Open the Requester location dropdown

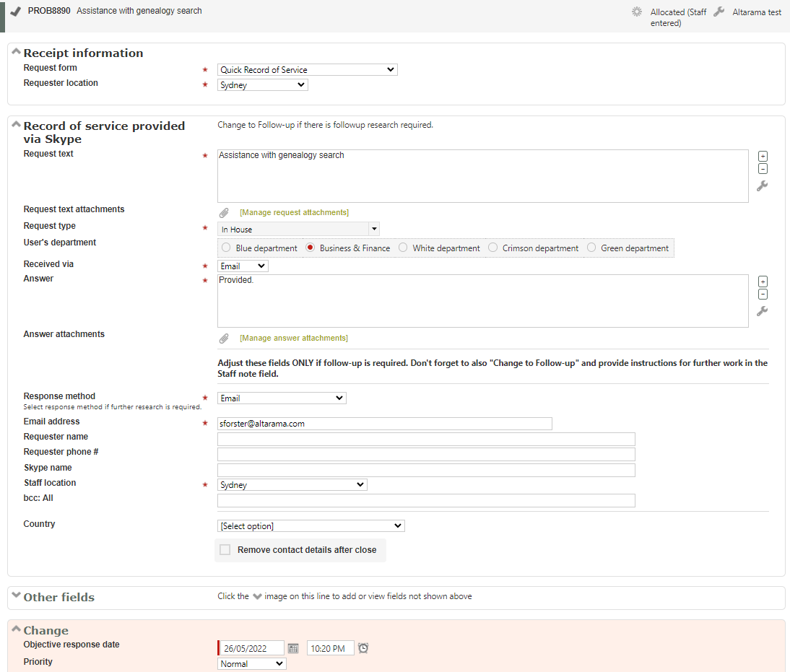tap(263, 84)
